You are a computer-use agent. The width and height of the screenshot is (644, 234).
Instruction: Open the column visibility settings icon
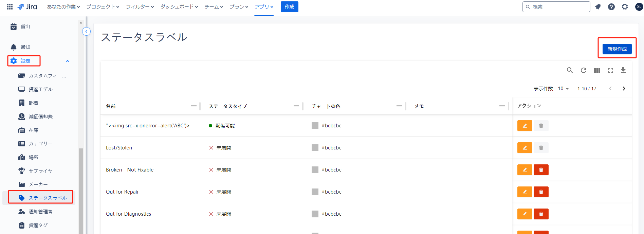point(597,70)
